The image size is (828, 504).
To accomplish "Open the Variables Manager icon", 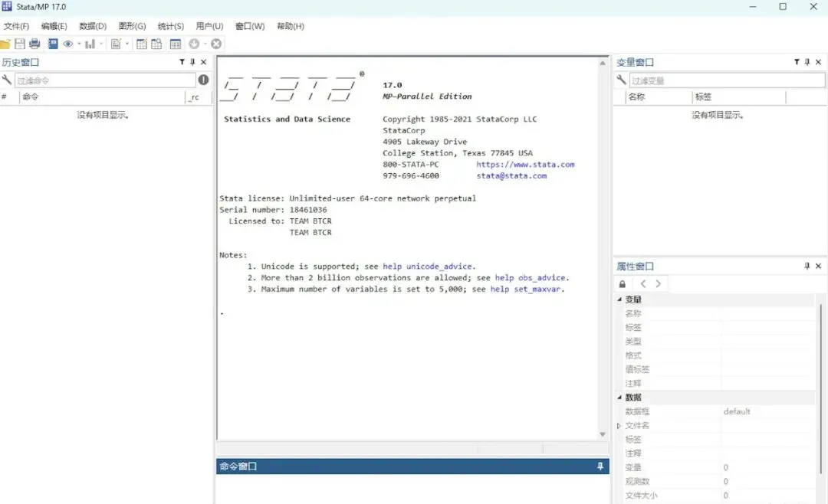I will [x=176, y=44].
